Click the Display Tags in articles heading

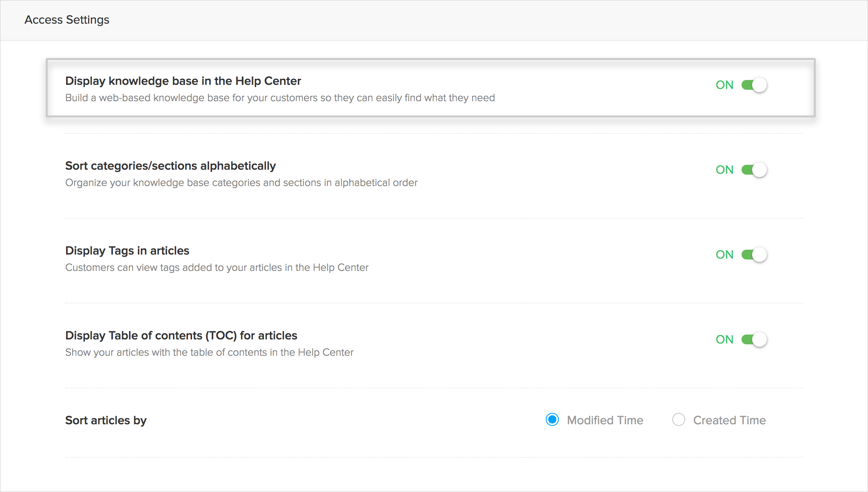(127, 250)
